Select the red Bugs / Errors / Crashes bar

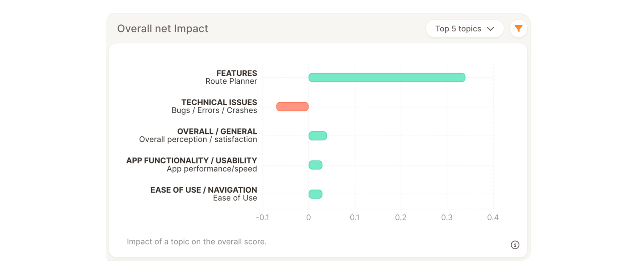(292, 107)
